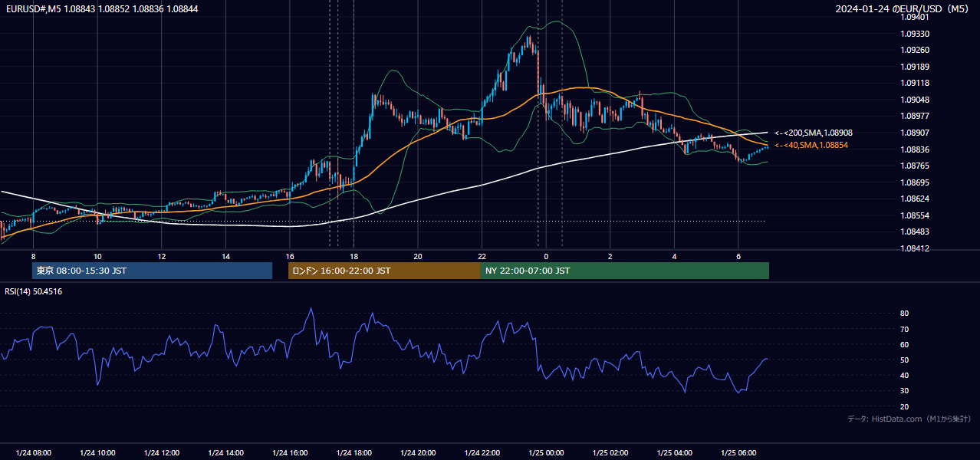
Task: Click the bottom time label 1/25 02:00
Action: click(x=610, y=453)
